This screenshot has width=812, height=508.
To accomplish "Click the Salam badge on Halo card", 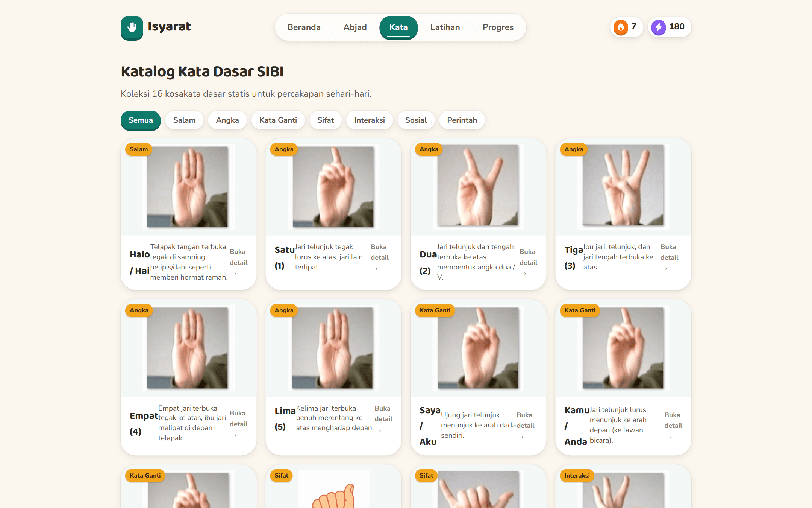I will (x=139, y=149).
